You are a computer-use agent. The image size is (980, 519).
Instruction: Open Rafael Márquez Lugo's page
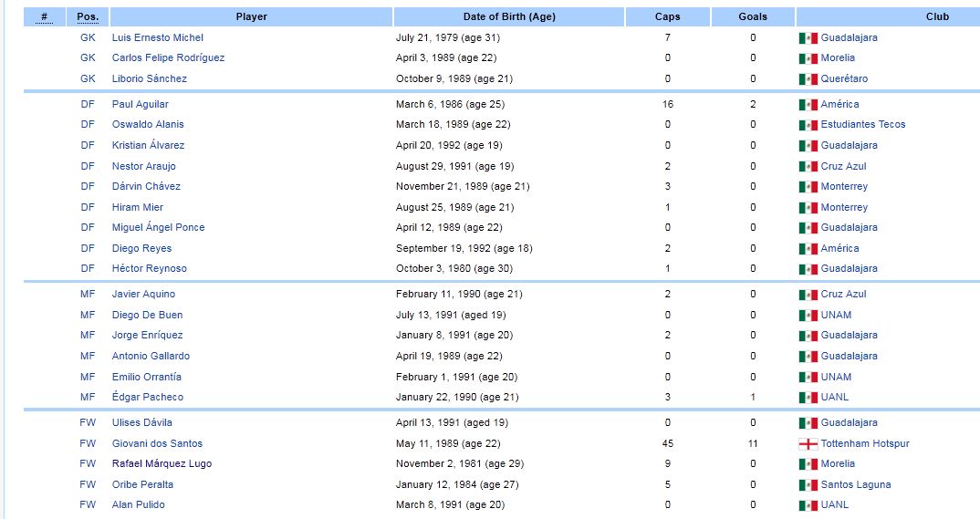point(162,463)
